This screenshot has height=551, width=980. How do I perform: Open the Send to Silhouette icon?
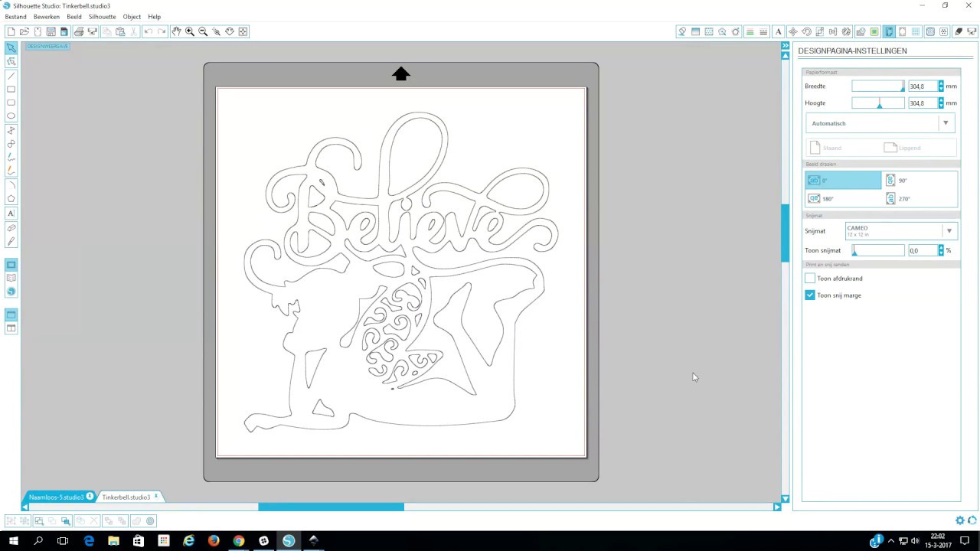pyautogui.click(x=971, y=31)
